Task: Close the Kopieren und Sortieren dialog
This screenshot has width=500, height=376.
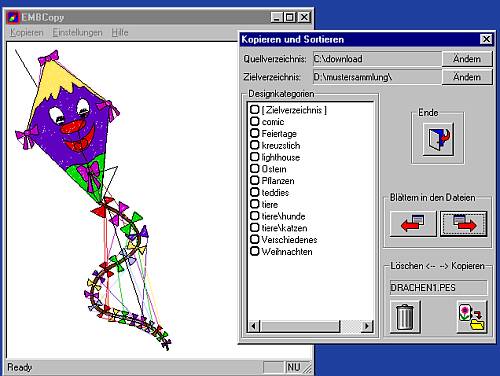Action: [486, 39]
